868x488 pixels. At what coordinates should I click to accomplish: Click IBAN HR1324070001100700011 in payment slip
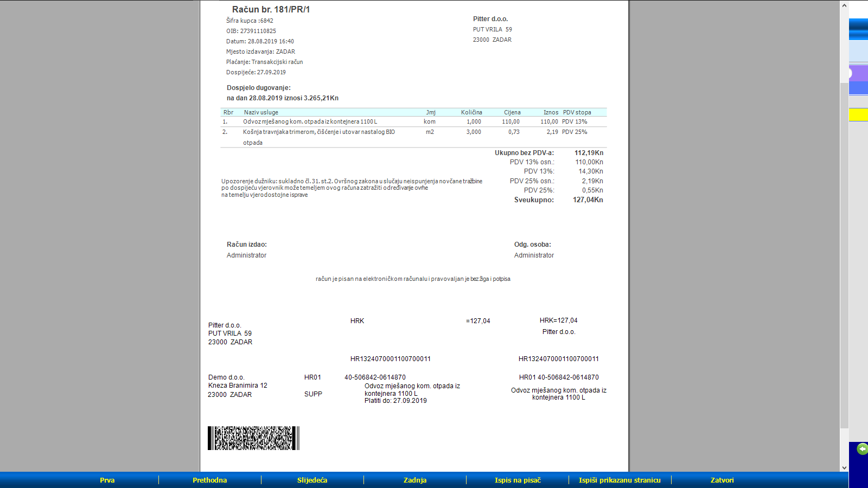pyautogui.click(x=390, y=359)
